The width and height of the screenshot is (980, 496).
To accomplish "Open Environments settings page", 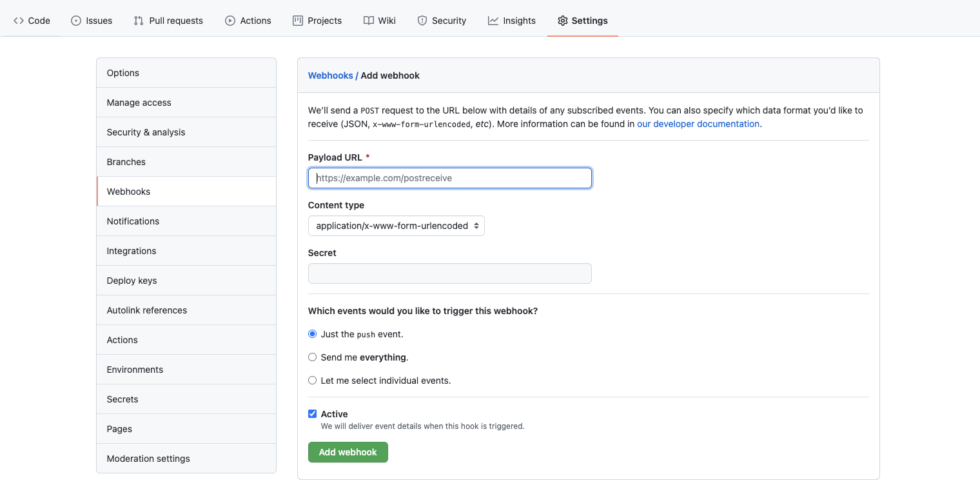I will coord(186,370).
